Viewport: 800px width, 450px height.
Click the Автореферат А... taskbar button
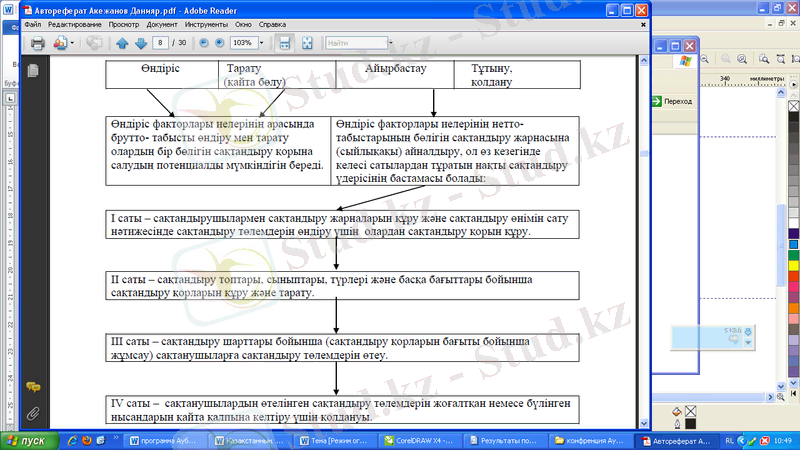[675, 441]
